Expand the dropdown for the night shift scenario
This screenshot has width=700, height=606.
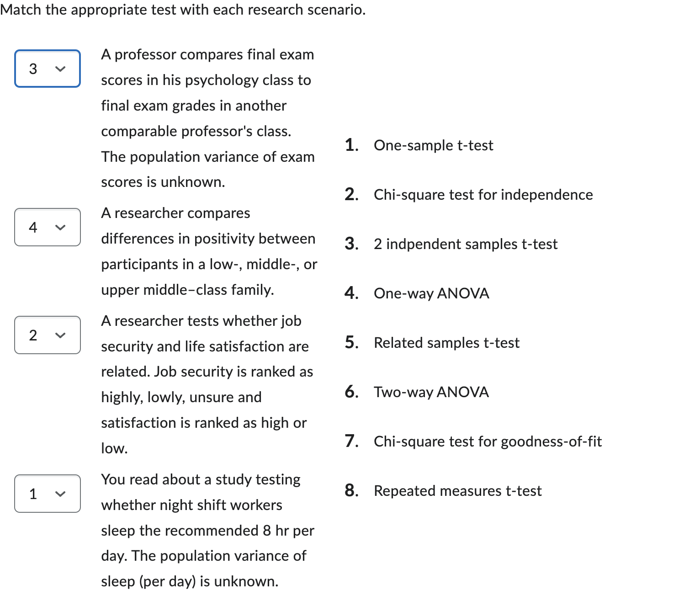click(60, 494)
